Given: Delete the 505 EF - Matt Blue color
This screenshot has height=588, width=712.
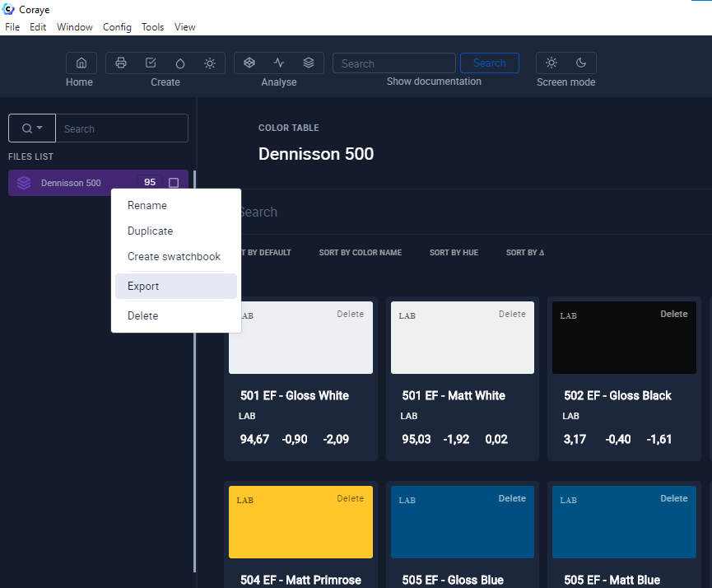Looking at the screenshot, I should tap(674, 498).
